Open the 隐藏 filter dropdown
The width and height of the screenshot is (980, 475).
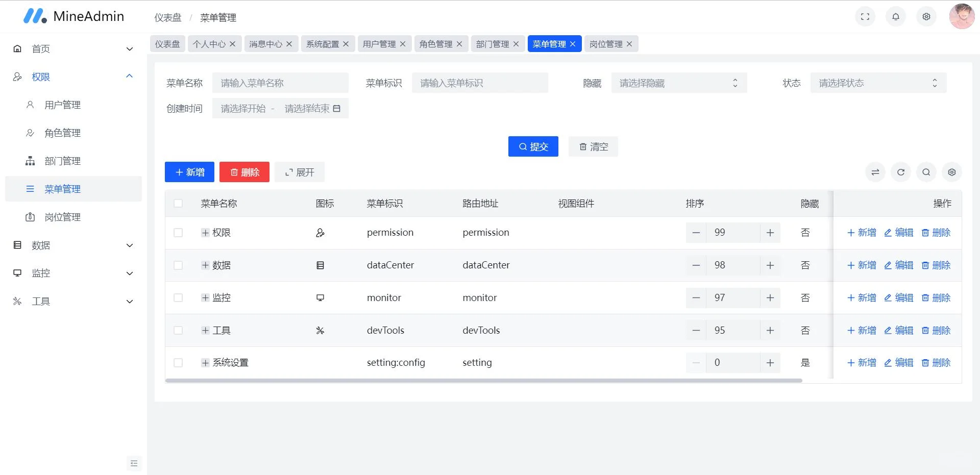click(x=679, y=83)
